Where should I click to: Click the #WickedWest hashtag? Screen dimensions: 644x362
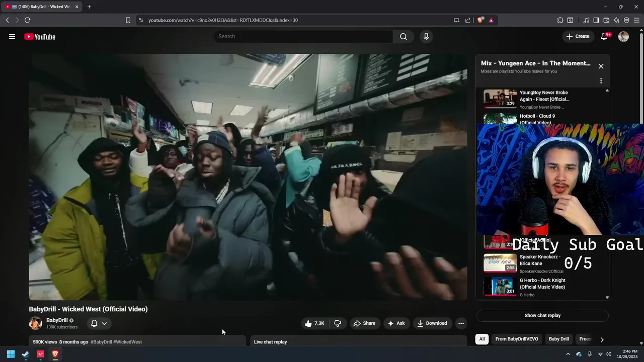click(128, 342)
